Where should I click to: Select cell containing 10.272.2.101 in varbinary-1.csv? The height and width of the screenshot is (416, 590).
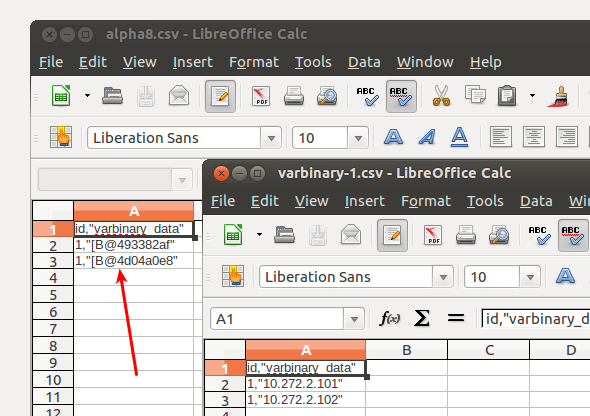click(x=306, y=384)
